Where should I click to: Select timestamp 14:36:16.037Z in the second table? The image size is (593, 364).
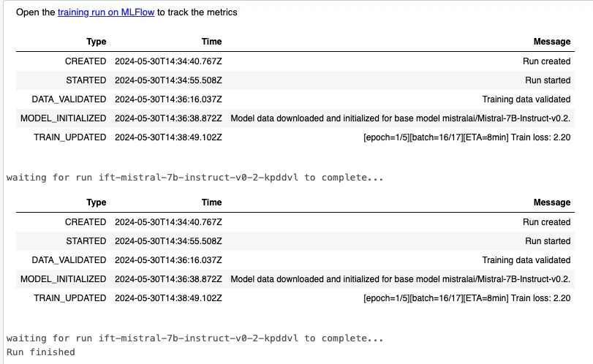tap(168, 260)
